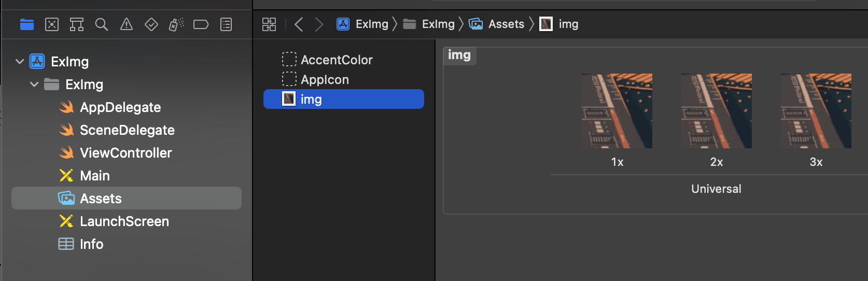The height and width of the screenshot is (281, 868).
Task: Open the Report navigator
Action: (x=226, y=24)
